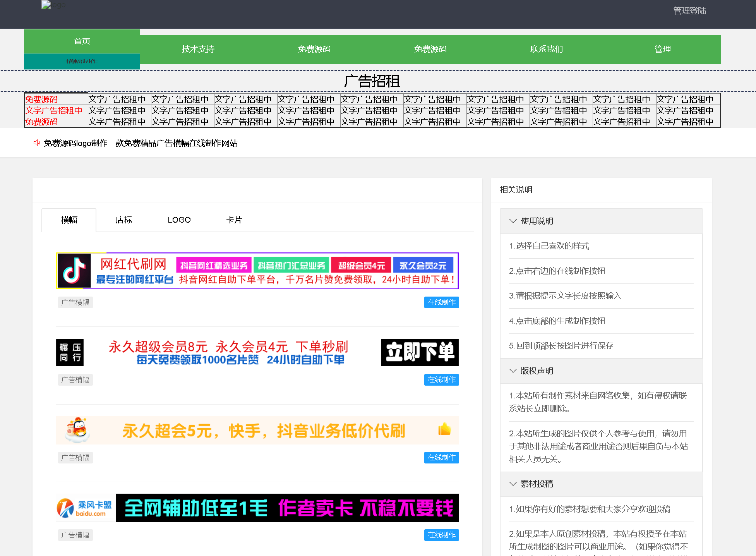Viewport: 756px width, 556px height.
Task: Click the 立即下单 black graphic
Action: tap(420, 352)
